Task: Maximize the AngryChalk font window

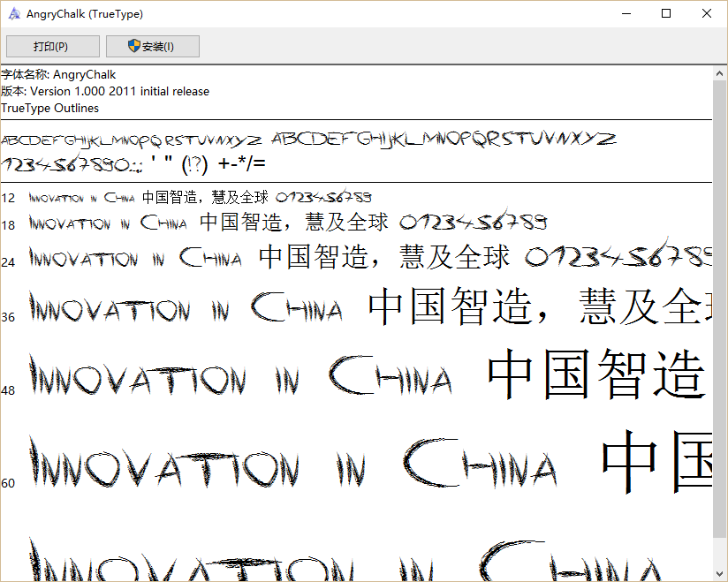Action: [666, 14]
